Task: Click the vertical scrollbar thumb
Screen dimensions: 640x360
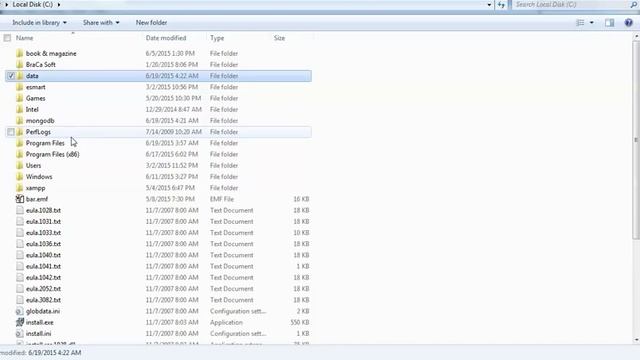Action: tap(636, 139)
